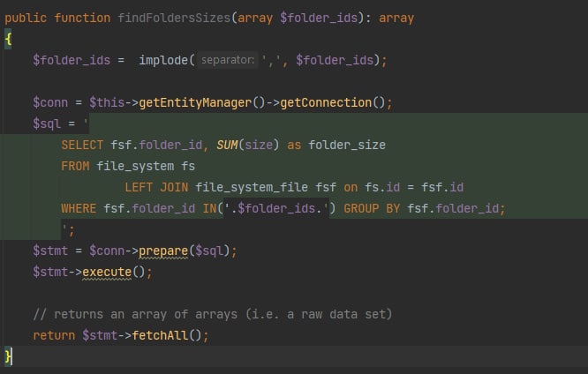
Task: Click the FROM keyword in the SQL
Action: click(x=75, y=166)
